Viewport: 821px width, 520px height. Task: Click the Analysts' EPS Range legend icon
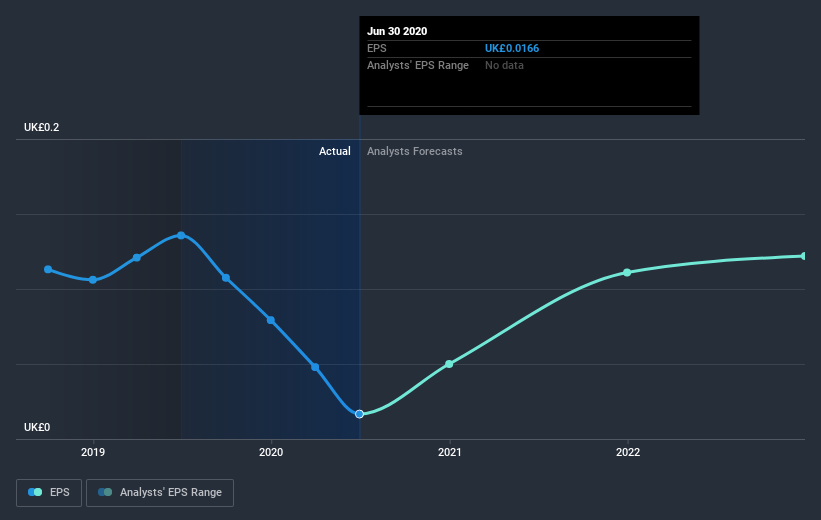pyautogui.click(x=105, y=492)
